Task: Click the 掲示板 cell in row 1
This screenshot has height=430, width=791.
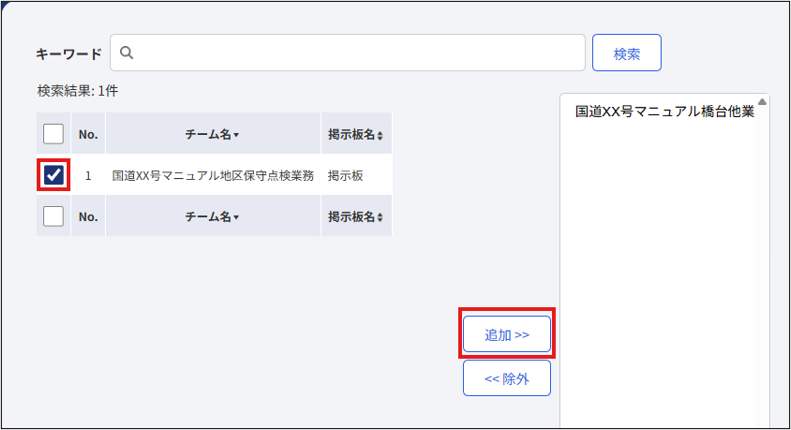Action: pos(346,175)
